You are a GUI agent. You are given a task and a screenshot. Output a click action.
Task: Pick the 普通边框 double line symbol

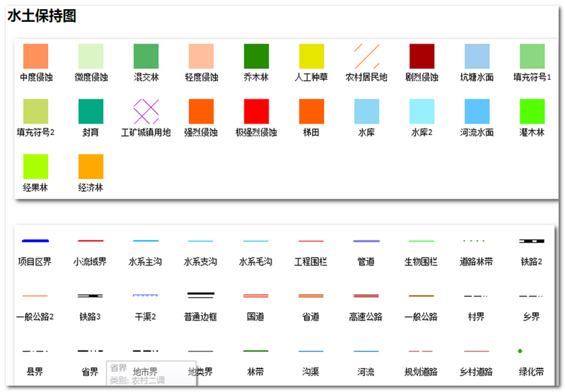click(201, 295)
